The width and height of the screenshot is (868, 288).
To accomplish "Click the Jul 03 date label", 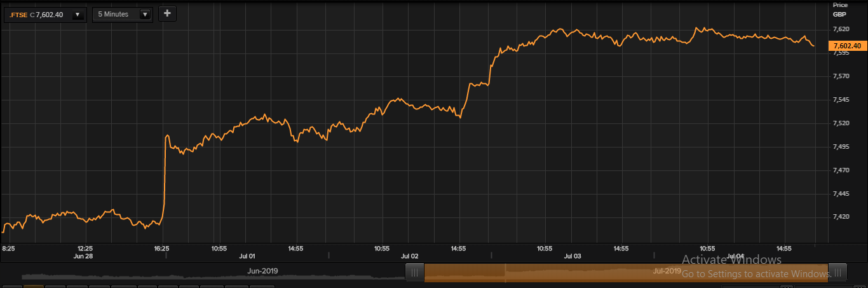I will point(573,256).
